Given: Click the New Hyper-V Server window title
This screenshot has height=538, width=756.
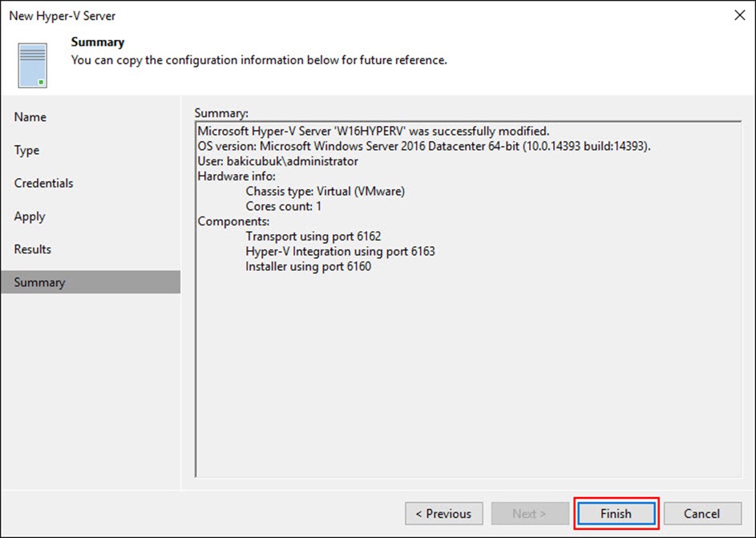Looking at the screenshot, I should pos(63,16).
